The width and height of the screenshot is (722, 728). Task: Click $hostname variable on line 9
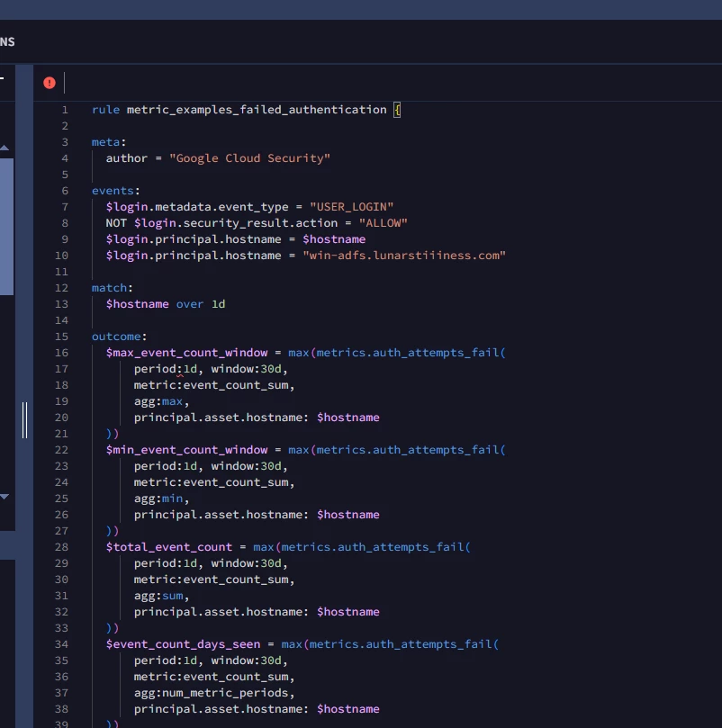click(x=334, y=239)
